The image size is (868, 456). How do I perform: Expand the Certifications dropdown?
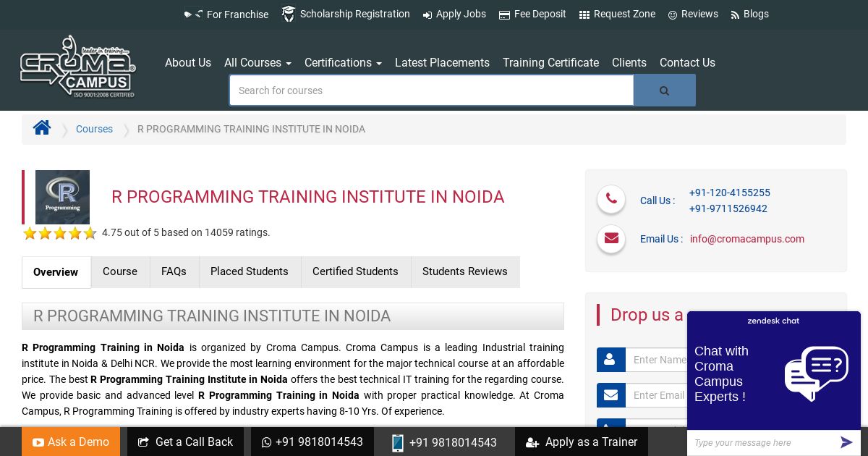(x=343, y=62)
